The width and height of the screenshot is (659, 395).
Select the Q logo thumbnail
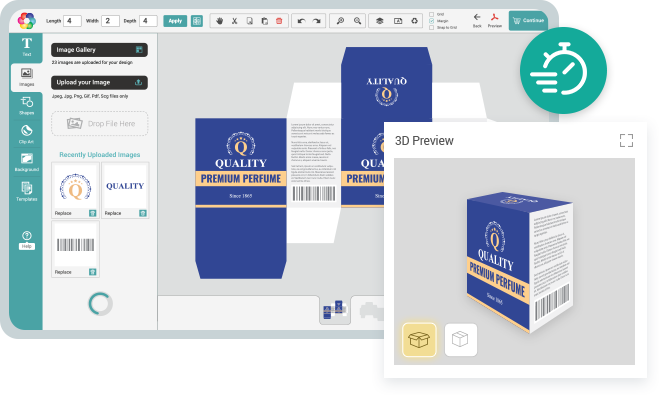coord(75,186)
